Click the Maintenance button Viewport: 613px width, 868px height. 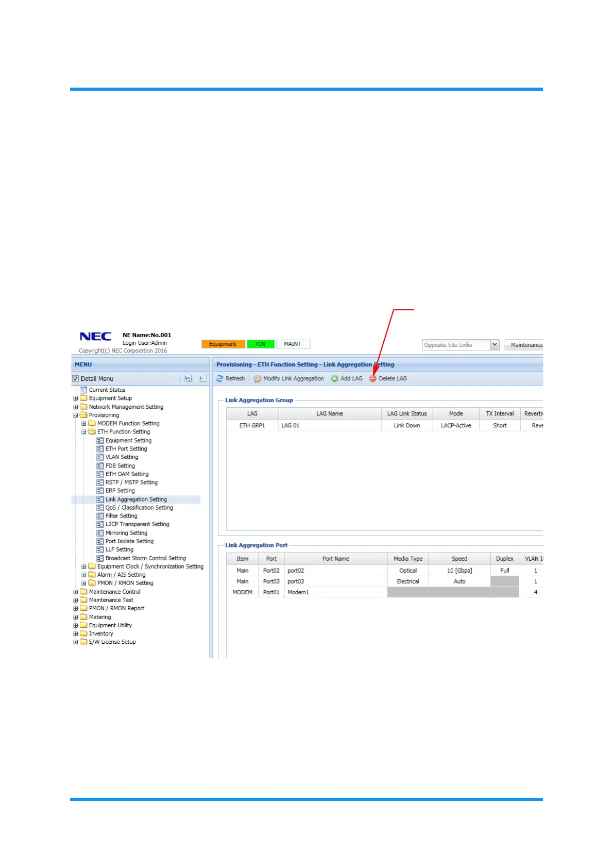pos(523,345)
